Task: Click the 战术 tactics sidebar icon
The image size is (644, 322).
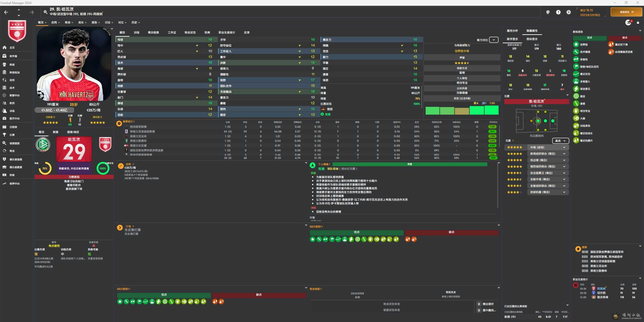Action: coord(5,88)
